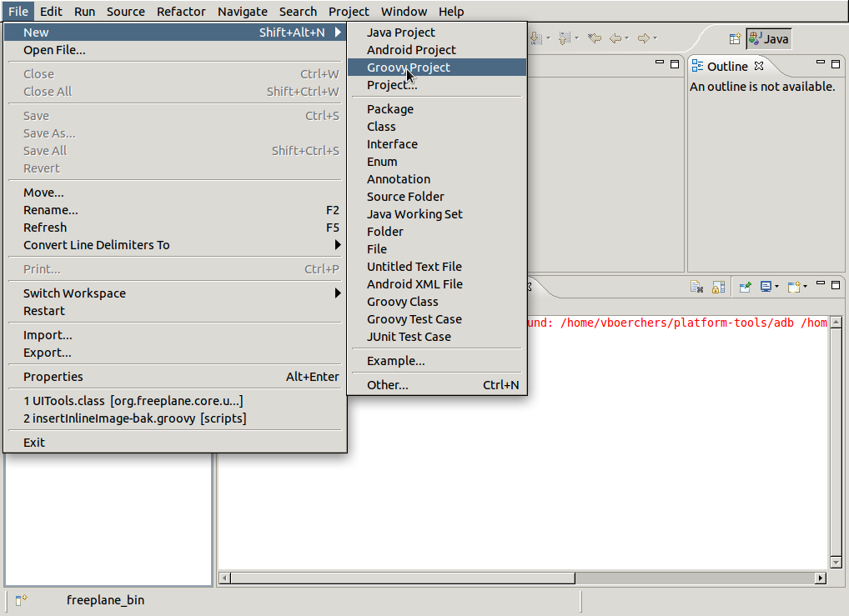The width and height of the screenshot is (849, 616).
Task: Click the fast view icon in status bar
Action: click(x=22, y=599)
